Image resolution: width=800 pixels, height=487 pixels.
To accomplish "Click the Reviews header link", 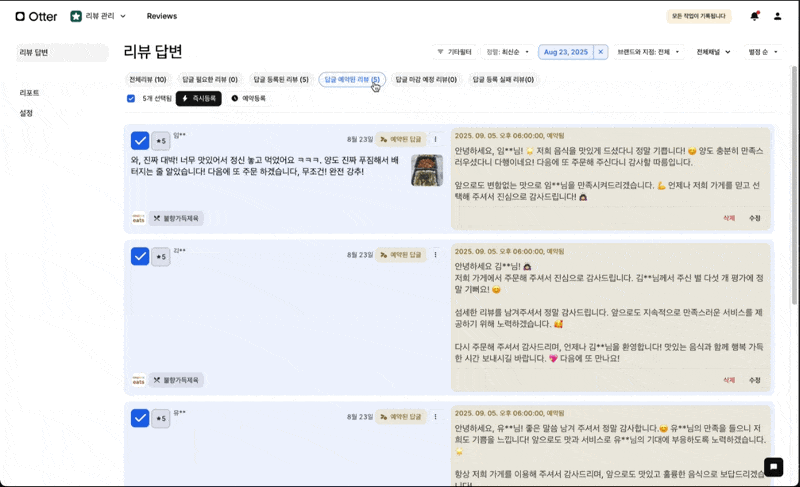I will pos(162,16).
